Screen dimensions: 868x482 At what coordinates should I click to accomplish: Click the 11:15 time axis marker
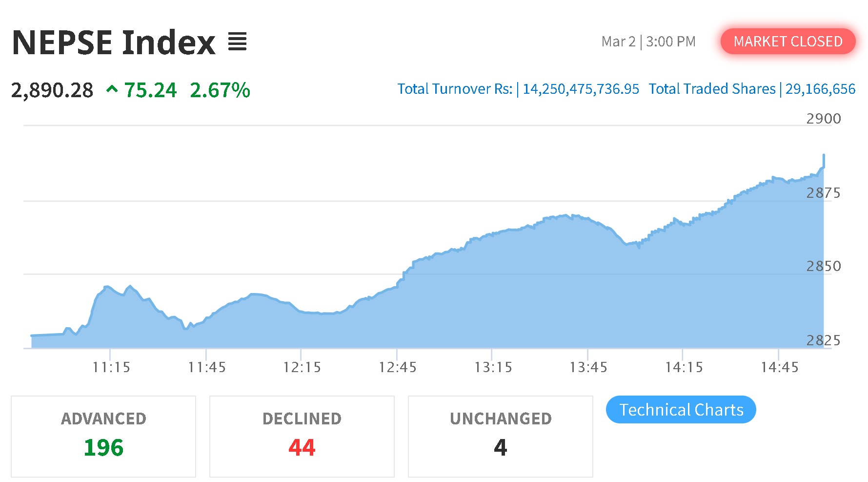pos(111,367)
